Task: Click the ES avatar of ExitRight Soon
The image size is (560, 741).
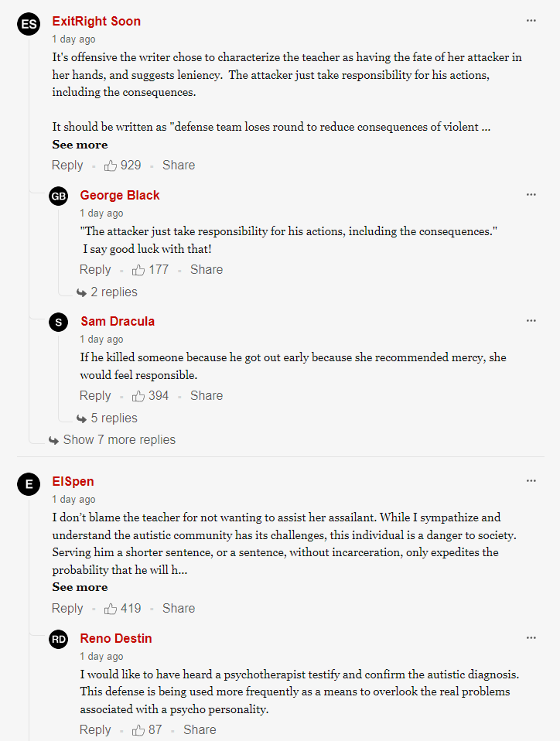Action: click(29, 24)
